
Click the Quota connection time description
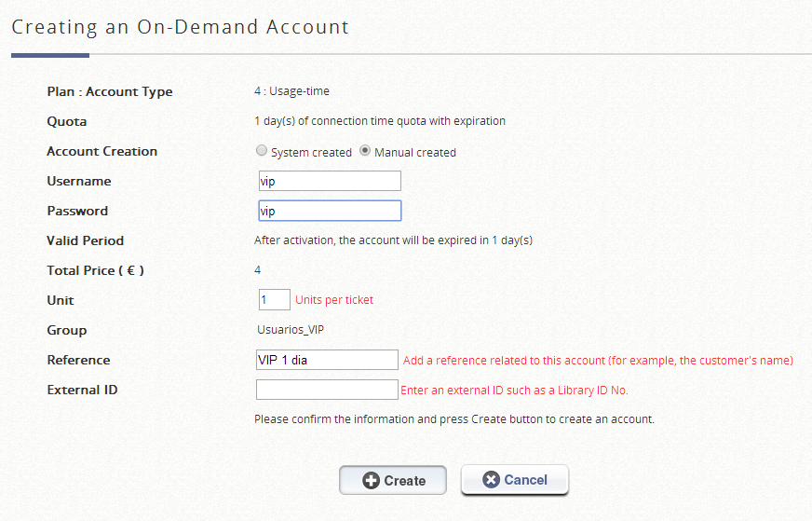point(380,121)
